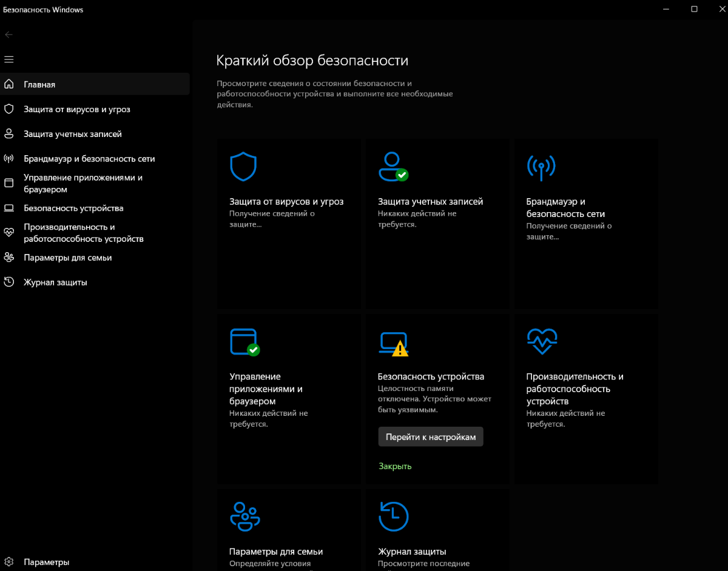This screenshot has height=571, width=728.
Task: Click the person icon for account protection in sidebar
Action: pyautogui.click(x=8, y=133)
